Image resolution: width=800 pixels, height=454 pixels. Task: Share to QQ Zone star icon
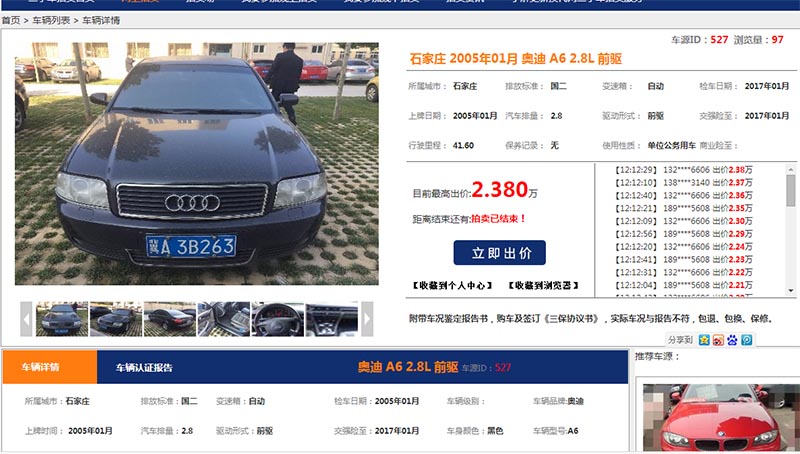point(704,340)
